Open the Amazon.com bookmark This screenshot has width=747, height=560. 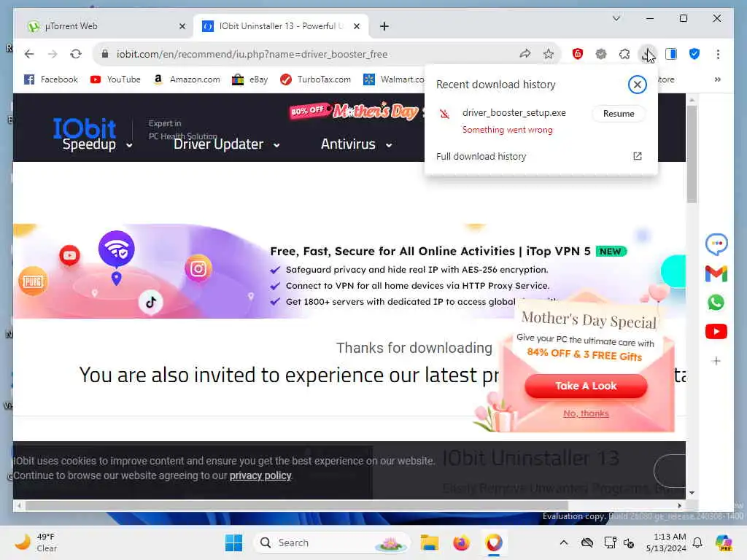186,79
